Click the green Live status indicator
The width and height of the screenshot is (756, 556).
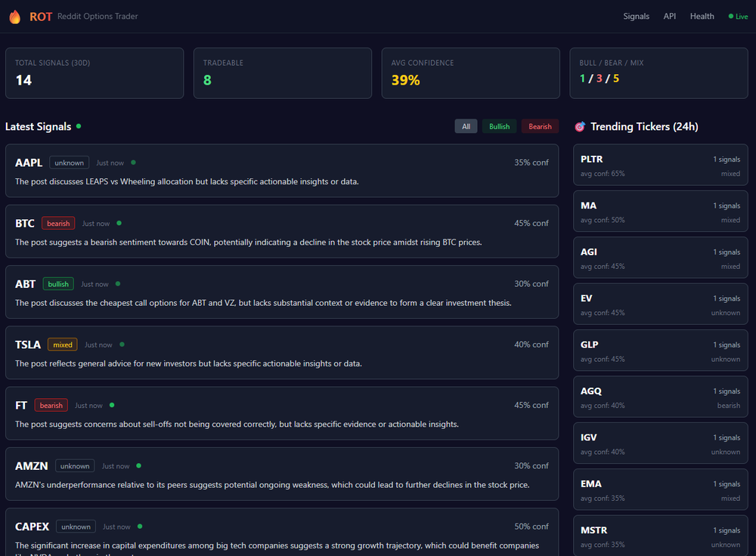pyautogui.click(x=738, y=17)
